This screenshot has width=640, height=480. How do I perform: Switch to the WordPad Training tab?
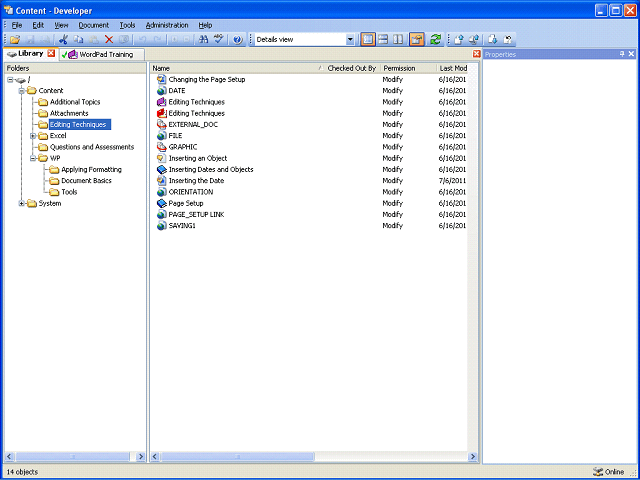[102, 54]
